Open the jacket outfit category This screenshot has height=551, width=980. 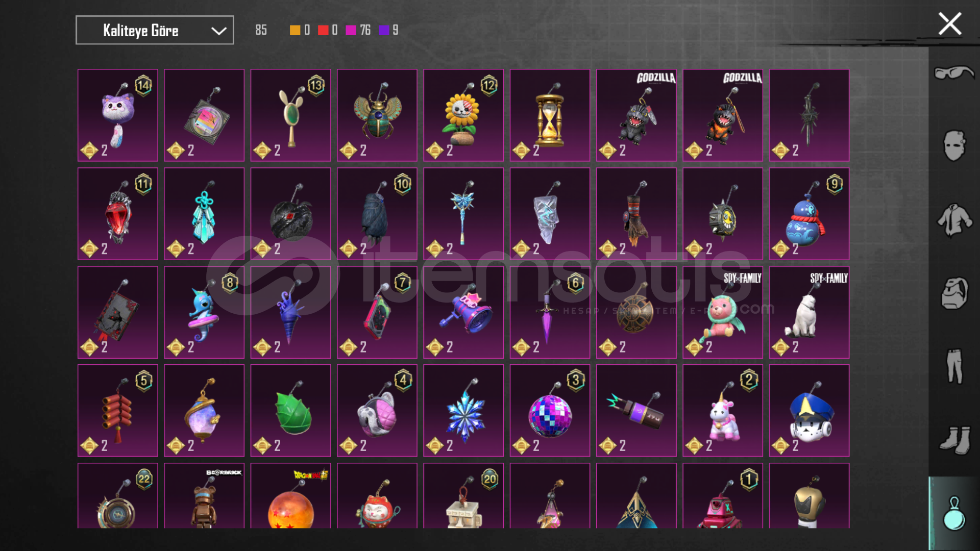click(954, 220)
